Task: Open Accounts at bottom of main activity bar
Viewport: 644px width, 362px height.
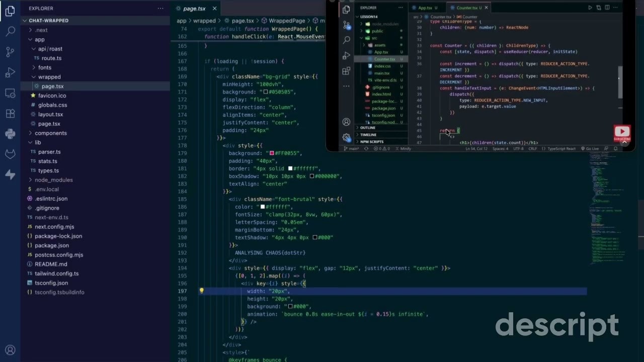Action: tap(10, 350)
